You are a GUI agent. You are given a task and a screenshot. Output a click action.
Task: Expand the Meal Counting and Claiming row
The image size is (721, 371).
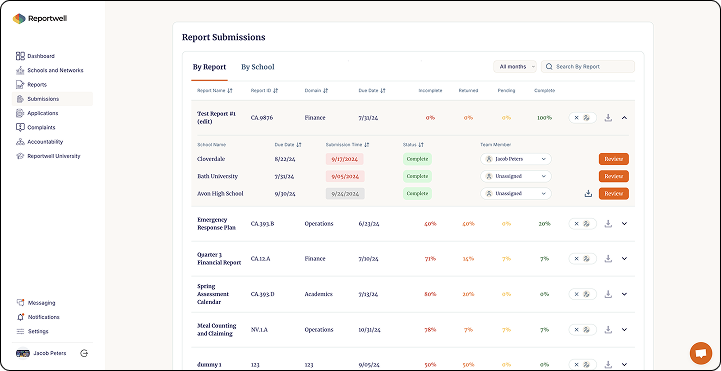(x=624, y=330)
